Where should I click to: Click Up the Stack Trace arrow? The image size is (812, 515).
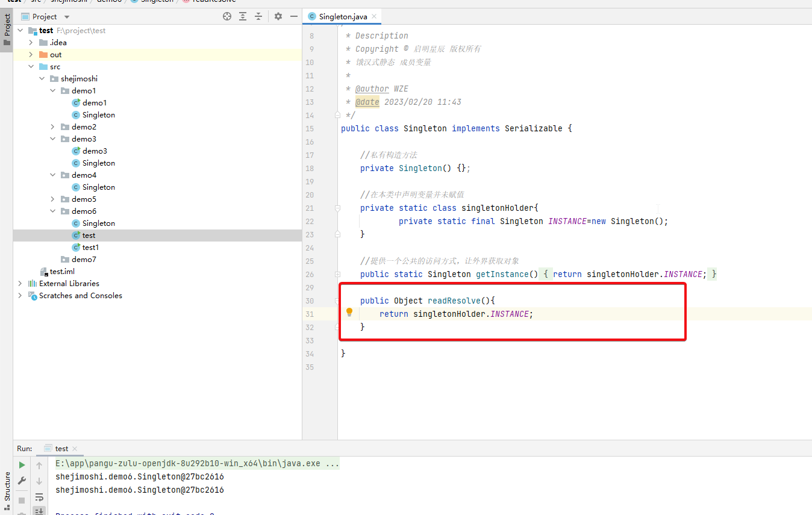[39, 465]
